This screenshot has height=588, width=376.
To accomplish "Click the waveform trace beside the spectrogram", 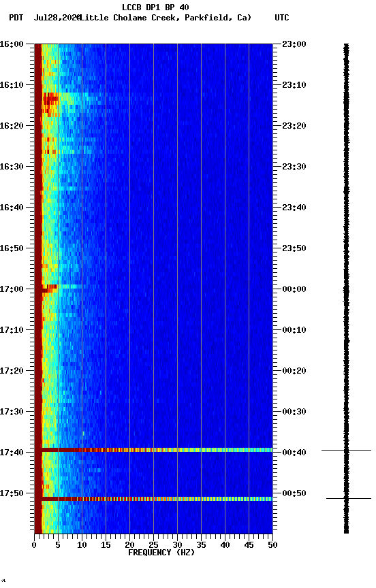I will pyautogui.click(x=346, y=289).
